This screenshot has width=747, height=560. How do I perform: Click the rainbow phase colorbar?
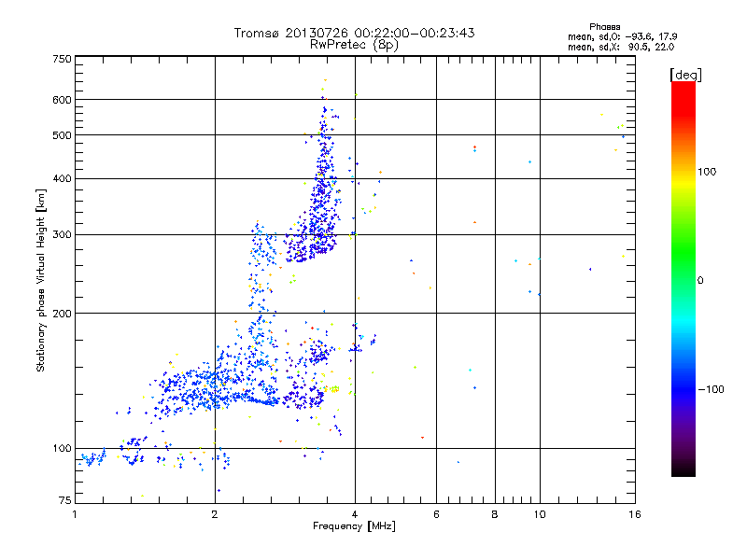684,279
